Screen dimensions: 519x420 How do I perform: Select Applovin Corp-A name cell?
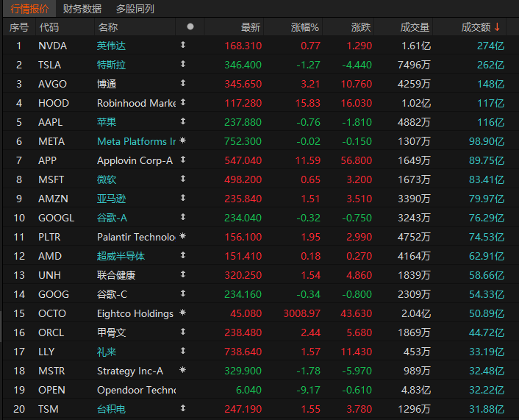[135, 160]
